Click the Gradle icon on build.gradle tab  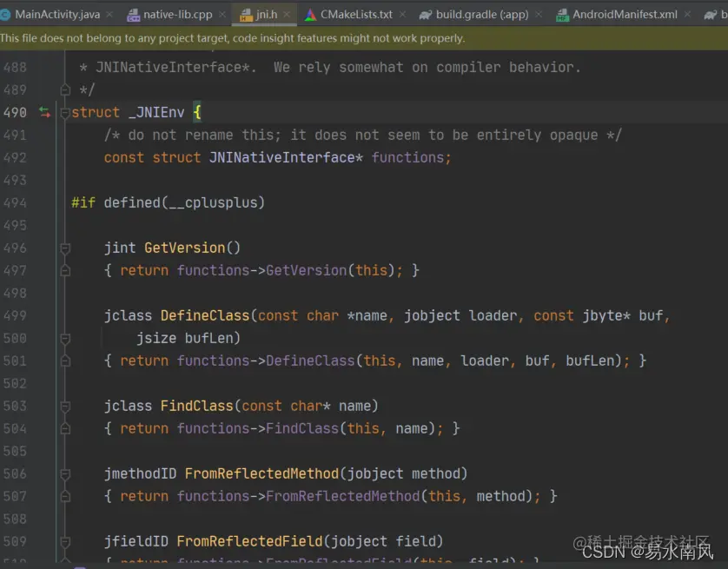point(426,16)
